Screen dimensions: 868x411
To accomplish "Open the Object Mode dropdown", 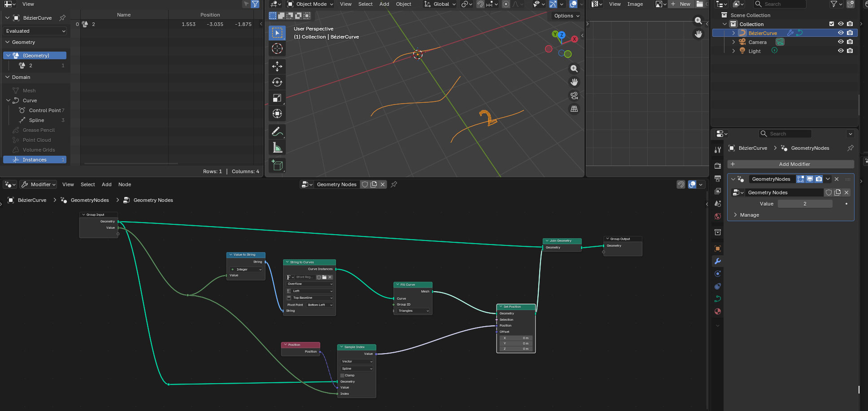I will click(x=311, y=4).
